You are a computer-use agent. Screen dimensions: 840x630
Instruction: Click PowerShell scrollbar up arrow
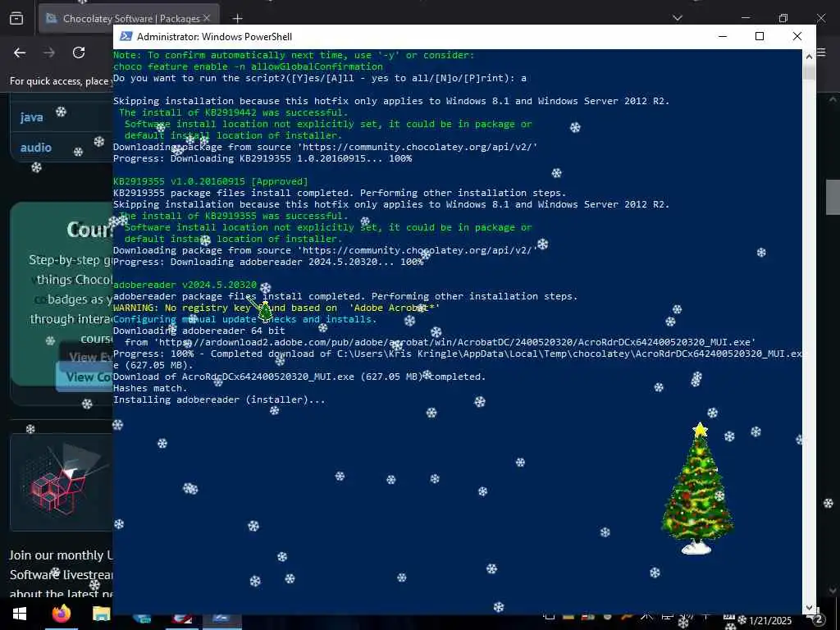point(809,55)
